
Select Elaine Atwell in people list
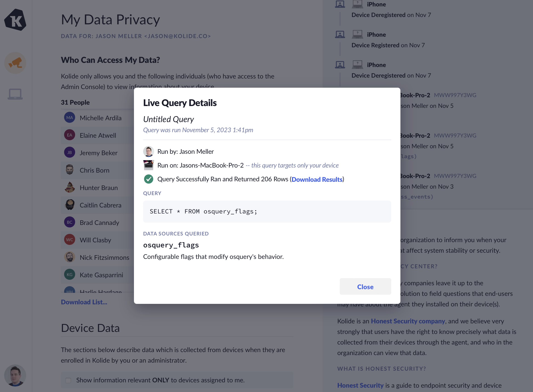98,135
